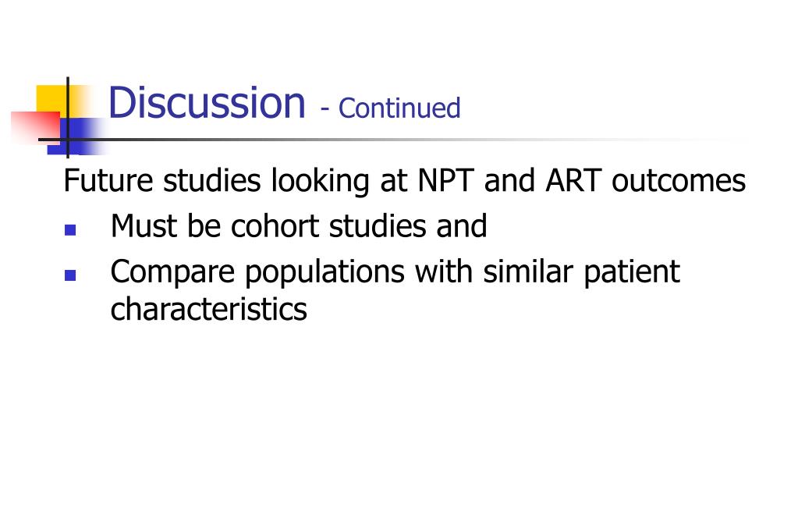Viewport: 798px width, 532px height.
Task: Click the horizontal gradient line under the title
Action: [387, 140]
